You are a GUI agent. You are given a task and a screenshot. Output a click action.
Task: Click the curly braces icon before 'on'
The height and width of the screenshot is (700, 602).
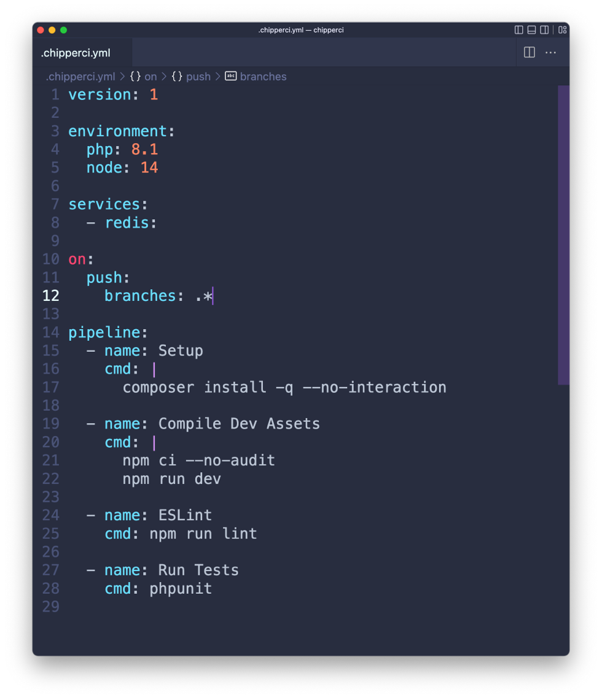pyautogui.click(x=135, y=77)
